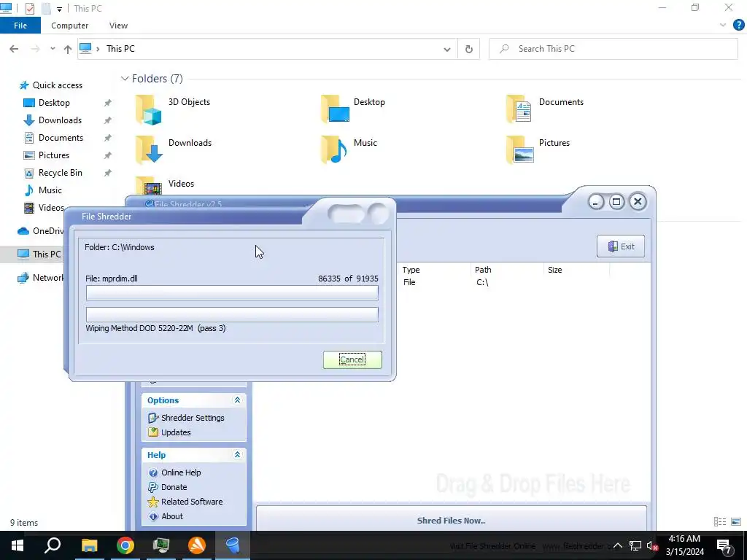Open the notification center icon
This screenshot has width=747, height=560.
click(724, 545)
